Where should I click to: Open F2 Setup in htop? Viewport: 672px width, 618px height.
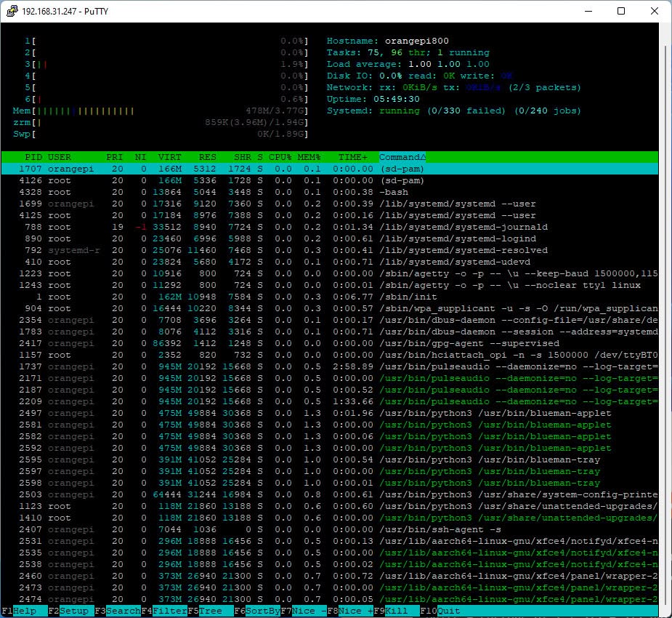point(71,611)
